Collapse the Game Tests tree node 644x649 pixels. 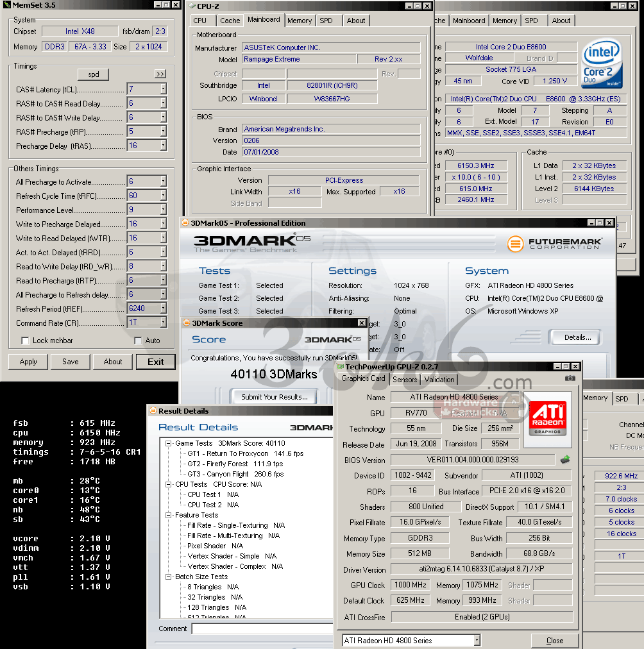(x=169, y=443)
